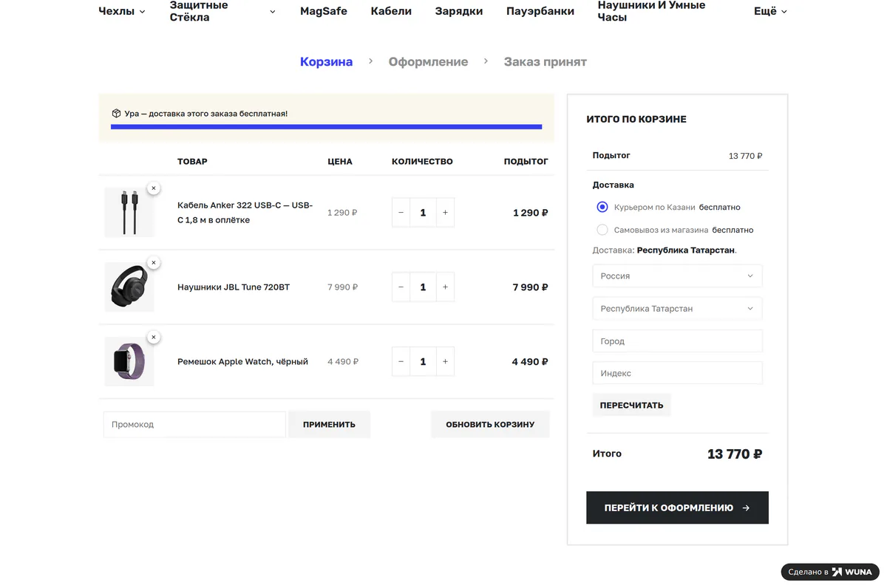Image resolution: width=887 pixels, height=588 pixels.
Task: Click the arrow on checkout button
Action: pyautogui.click(x=746, y=508)
